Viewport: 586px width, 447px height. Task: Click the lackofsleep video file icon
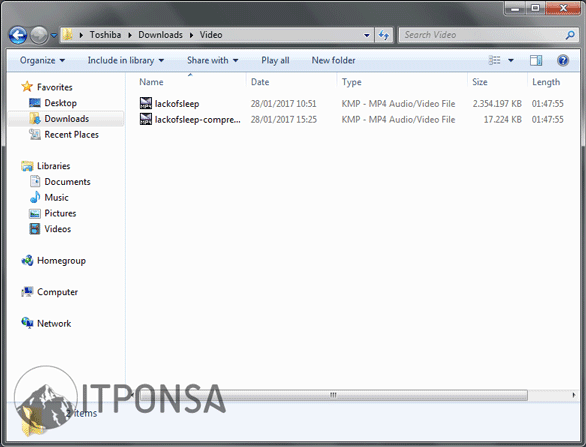click(x=146, y=103)
